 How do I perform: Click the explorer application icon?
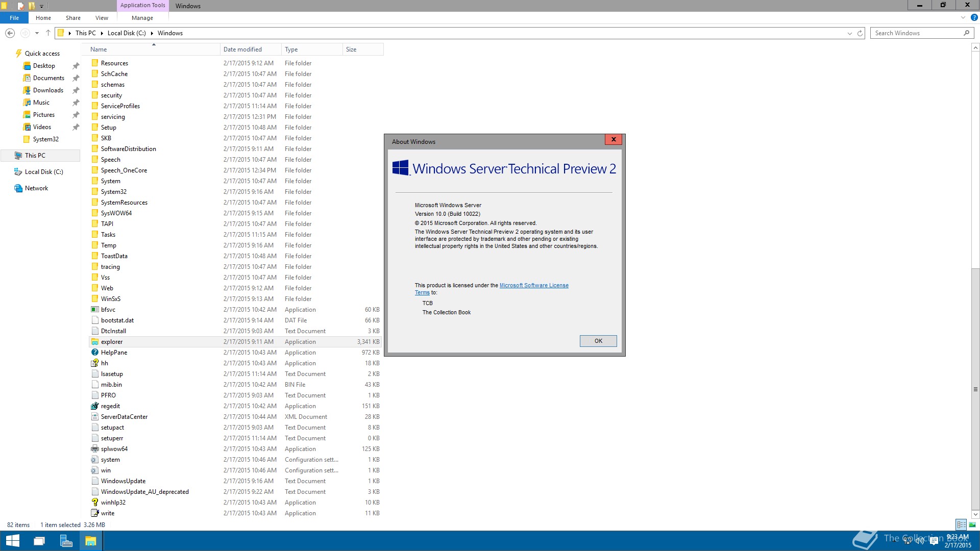(95, 342)
